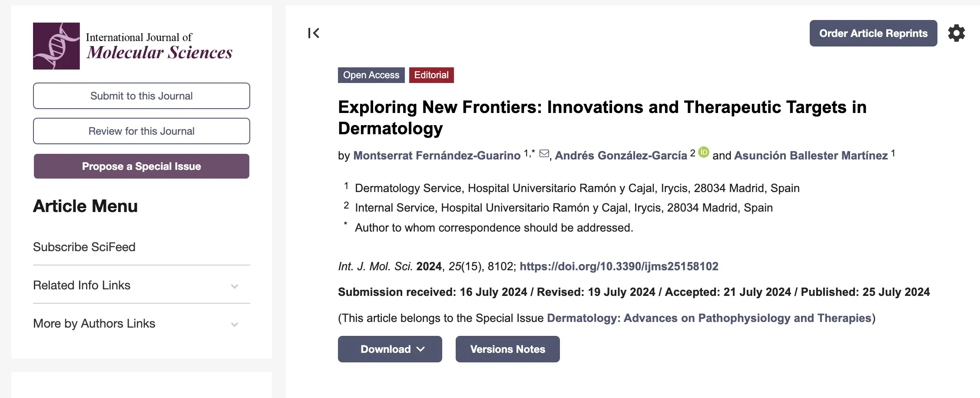Open Subscribe SciFeed in Article Menu
Image resolution: width=980 pixels, height=398 pixels.
click(x=84, y=247)
